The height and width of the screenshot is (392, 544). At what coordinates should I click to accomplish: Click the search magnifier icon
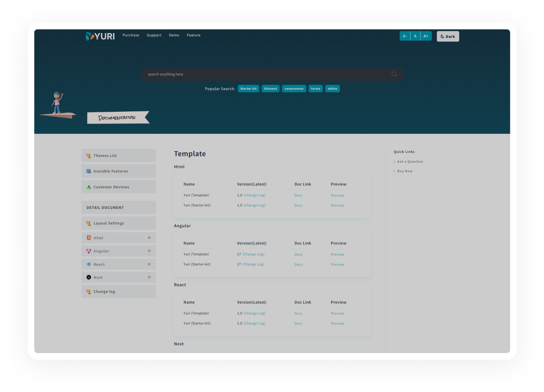(394, 74)
